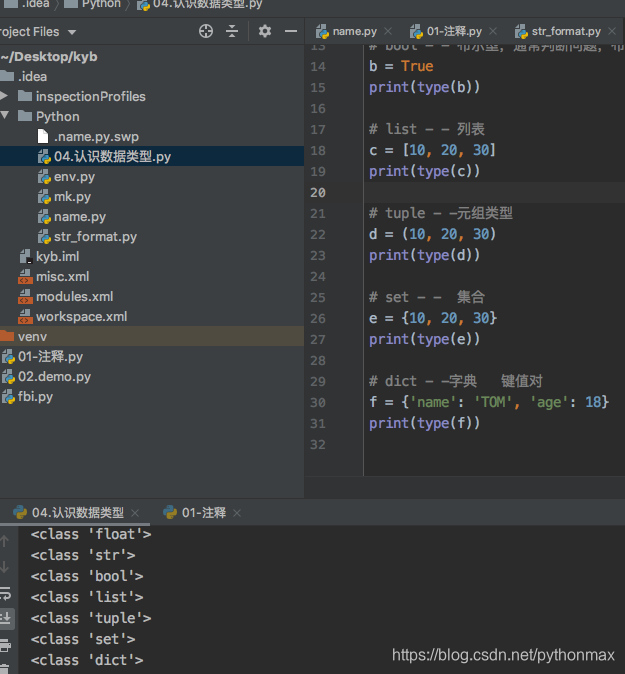Click console output <class 'str'>
625x674 pixels.
click(83, 555)
